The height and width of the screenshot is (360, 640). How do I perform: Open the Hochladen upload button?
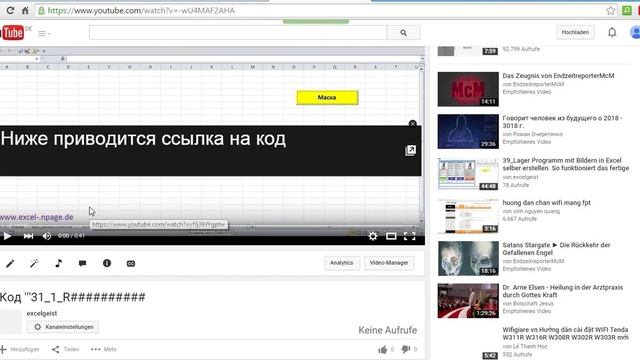coord(575,32)
